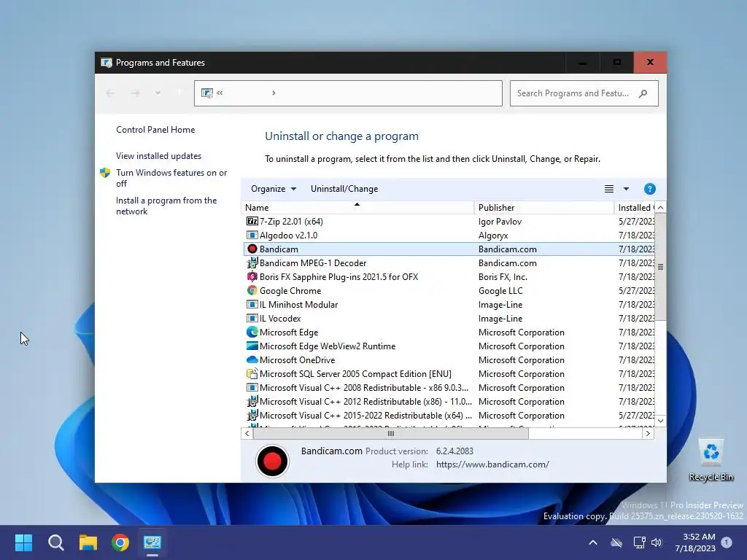Select the Google LLC publisher cell
Screen dimensions: 747x560
point(500,290)
